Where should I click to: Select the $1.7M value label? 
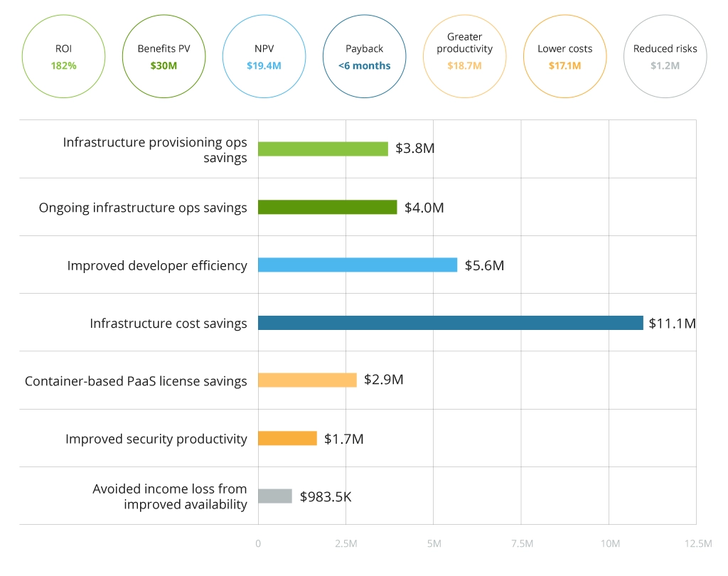pos(343,439)
